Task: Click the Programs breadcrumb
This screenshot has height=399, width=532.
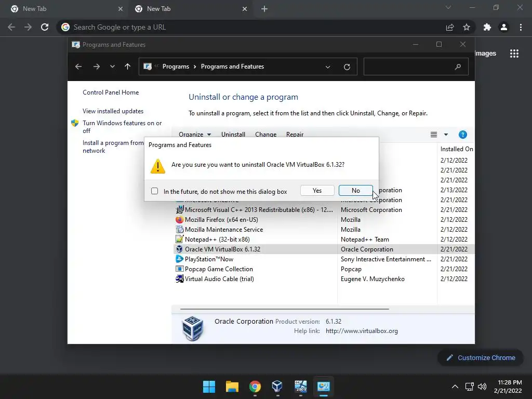Action: pyautogui.click(x=176, y=66)
